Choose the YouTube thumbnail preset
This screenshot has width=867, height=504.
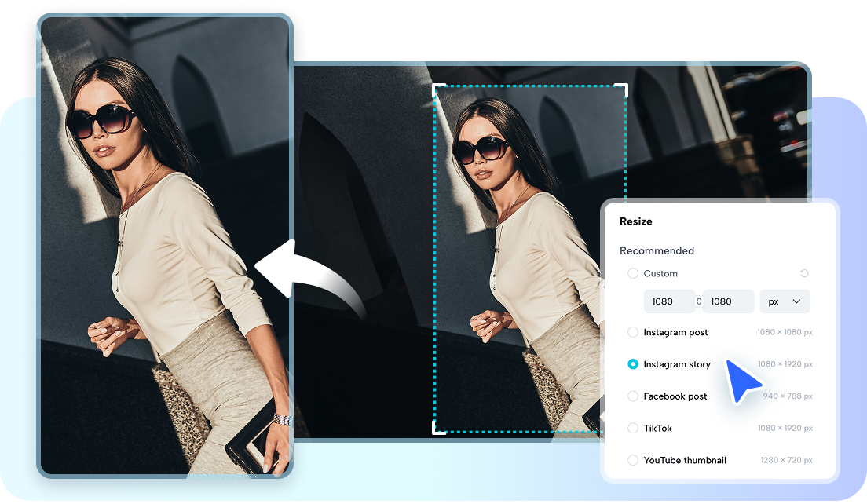(633, 460)
